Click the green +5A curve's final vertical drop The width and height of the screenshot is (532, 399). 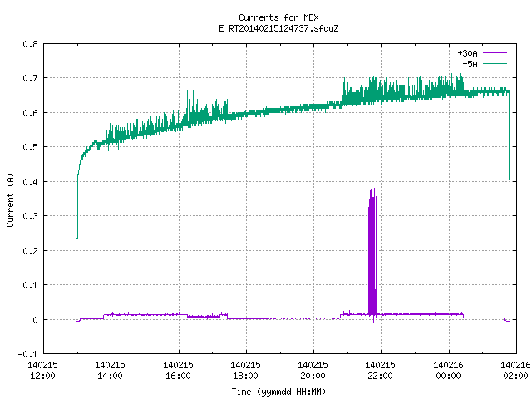pos(509,135)
